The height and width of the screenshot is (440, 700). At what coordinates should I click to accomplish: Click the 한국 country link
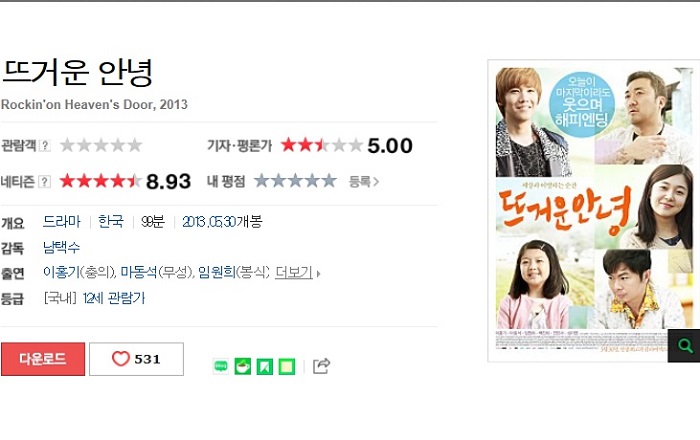[111, 221]
